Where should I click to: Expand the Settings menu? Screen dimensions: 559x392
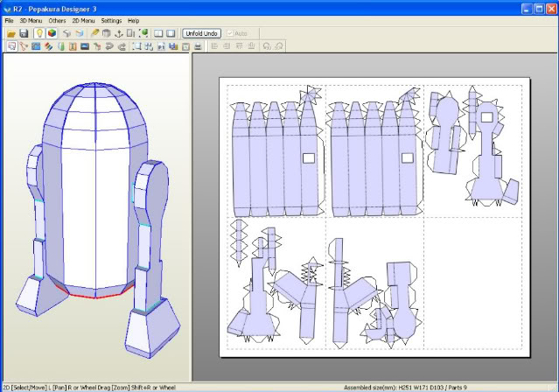111,20
